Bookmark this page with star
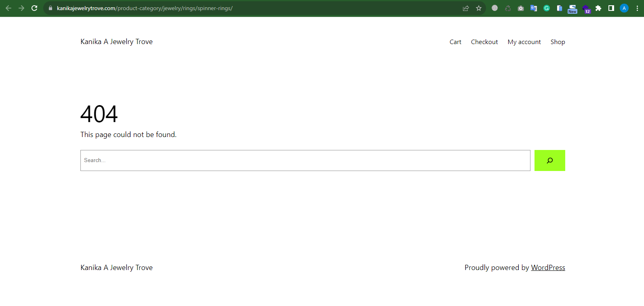 tap(479, 8)
